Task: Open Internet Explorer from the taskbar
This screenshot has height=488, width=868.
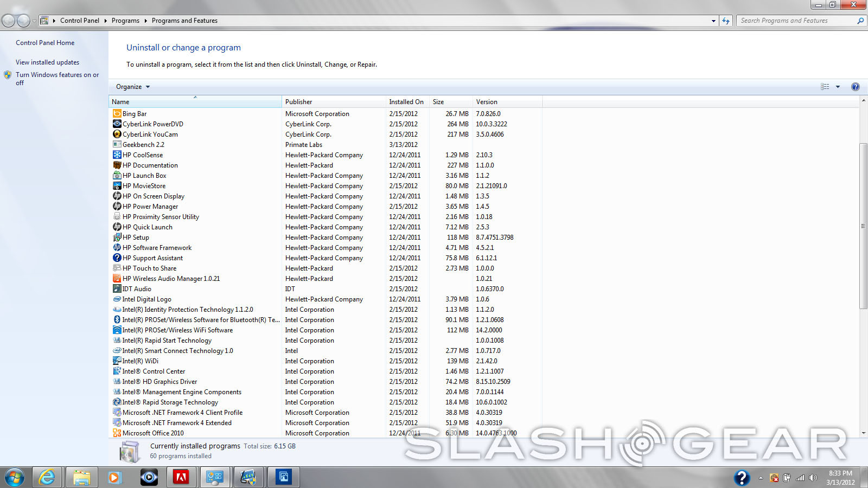Action: click(47, 477)
